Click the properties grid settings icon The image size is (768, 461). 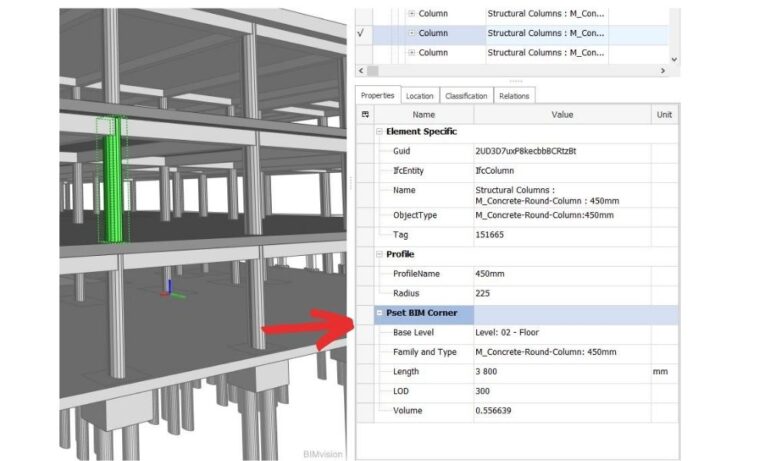[x=365, y=114]
